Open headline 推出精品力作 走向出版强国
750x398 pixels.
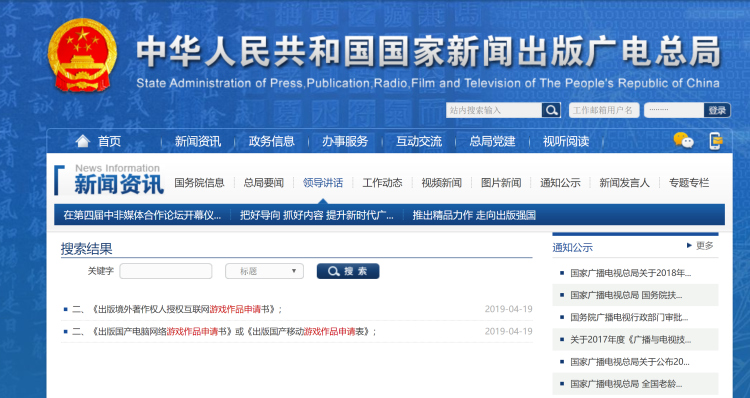474,215
